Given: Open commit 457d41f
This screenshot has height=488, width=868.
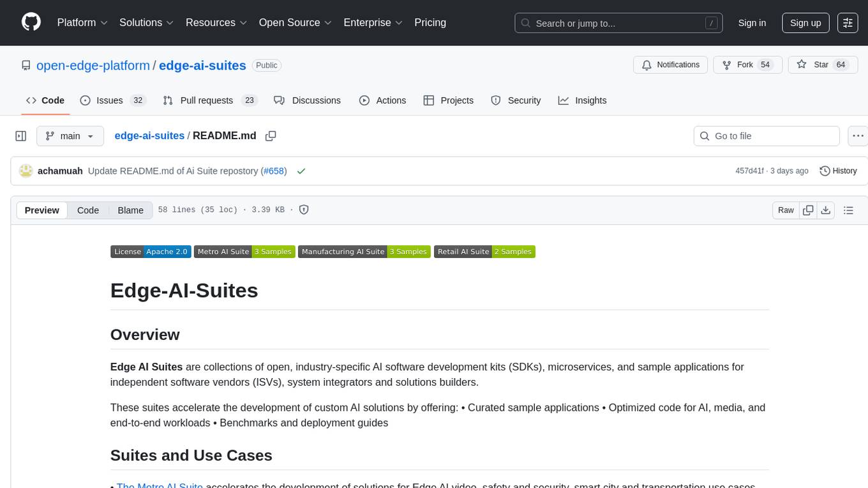Looking at the screenshot, I should pyautogui.click(x=749, y=171).
